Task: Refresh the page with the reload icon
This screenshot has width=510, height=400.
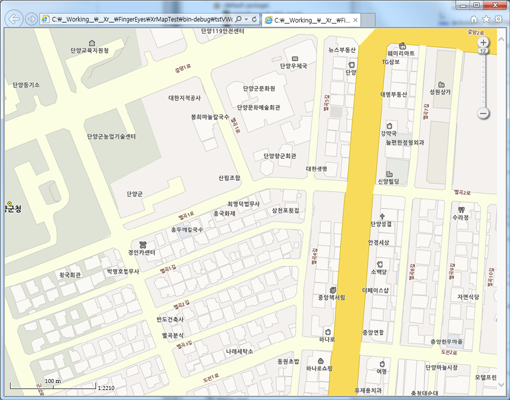Action: click(x=254, y=19)
